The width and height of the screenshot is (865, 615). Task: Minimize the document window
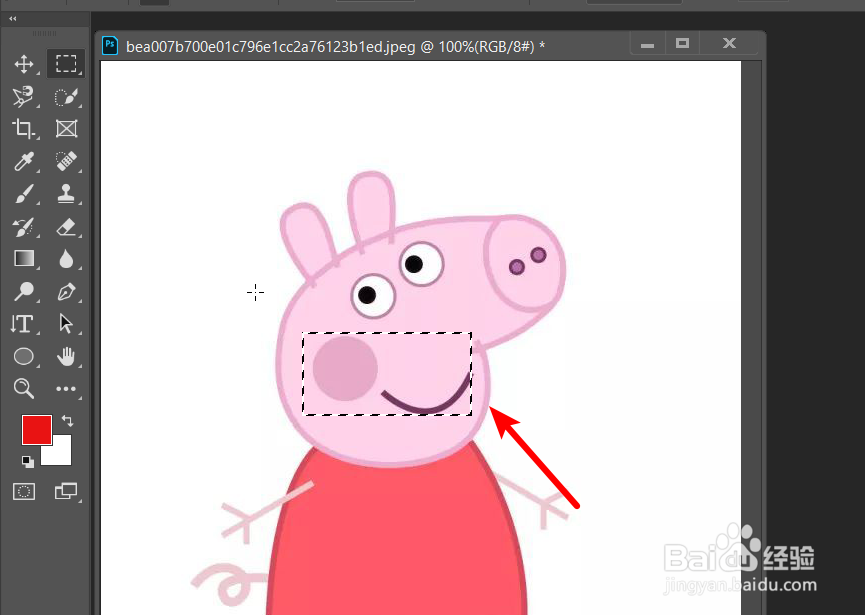pyautogui.click(x=647, y=44)
